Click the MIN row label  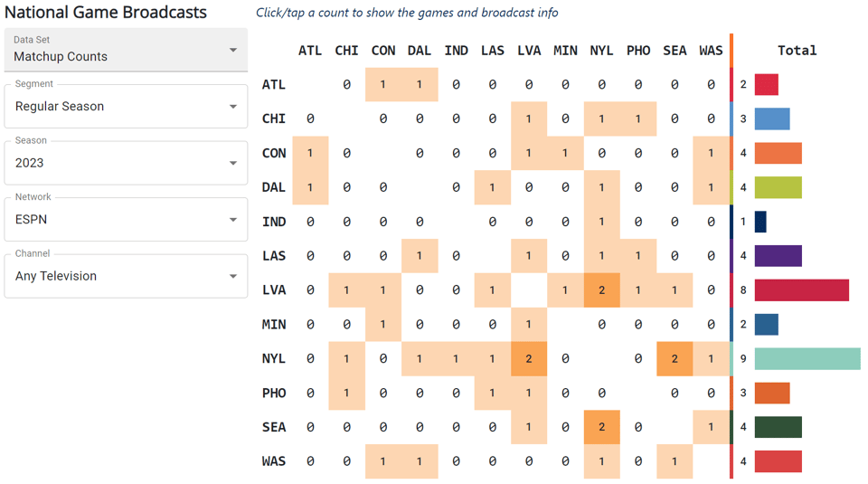point(274,324)
